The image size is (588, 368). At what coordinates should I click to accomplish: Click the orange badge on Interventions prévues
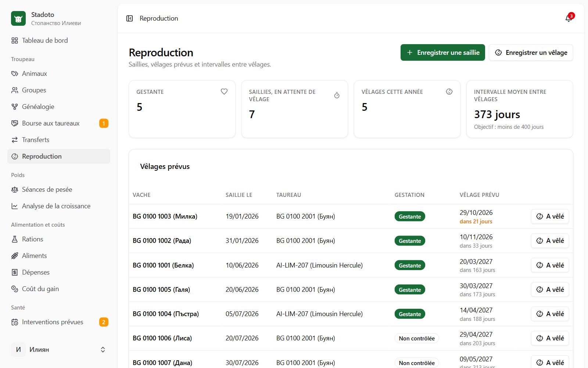104,322
